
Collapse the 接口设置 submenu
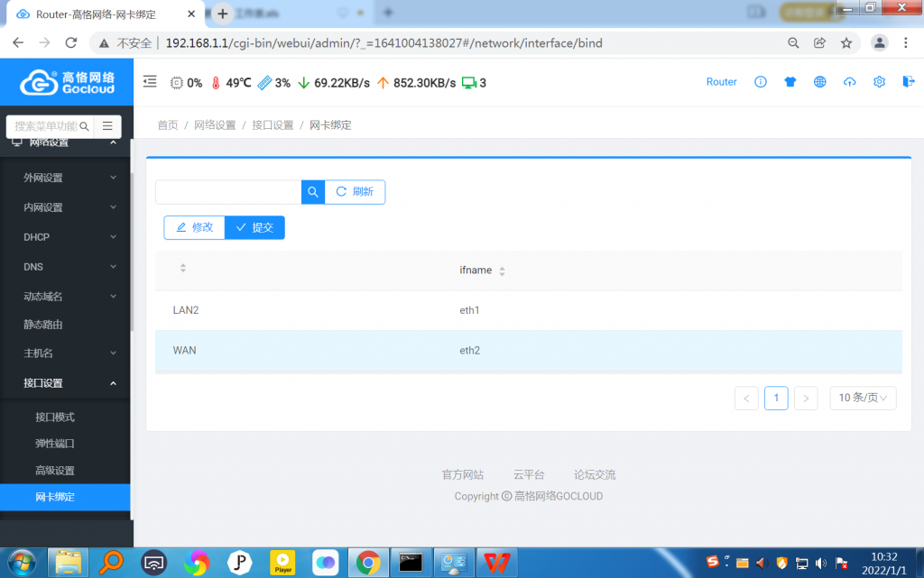coord(65,383)
